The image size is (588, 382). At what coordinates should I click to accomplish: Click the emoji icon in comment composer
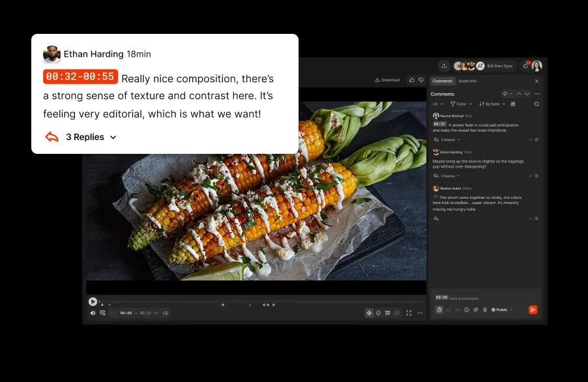pyautogui.click(x=465, y=310)
